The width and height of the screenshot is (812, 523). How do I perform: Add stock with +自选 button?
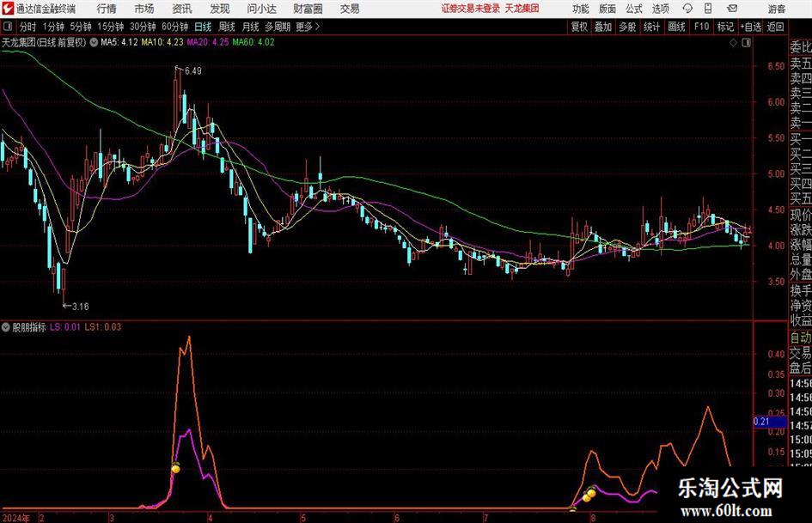tap(750, 27)
